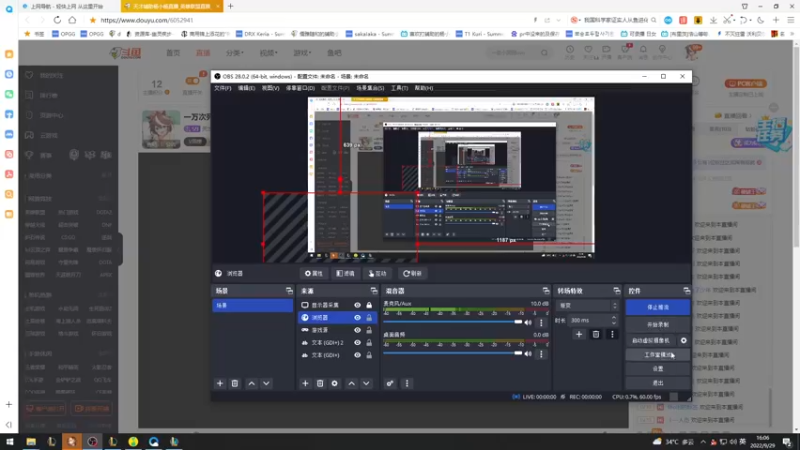
Task: Open Windows Start menu
Action: pos(9,441)
